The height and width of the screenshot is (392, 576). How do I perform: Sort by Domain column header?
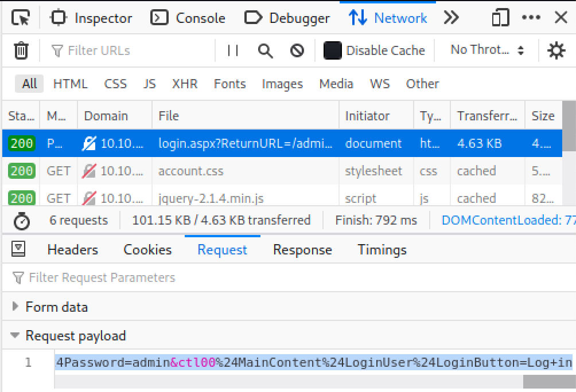115,116
